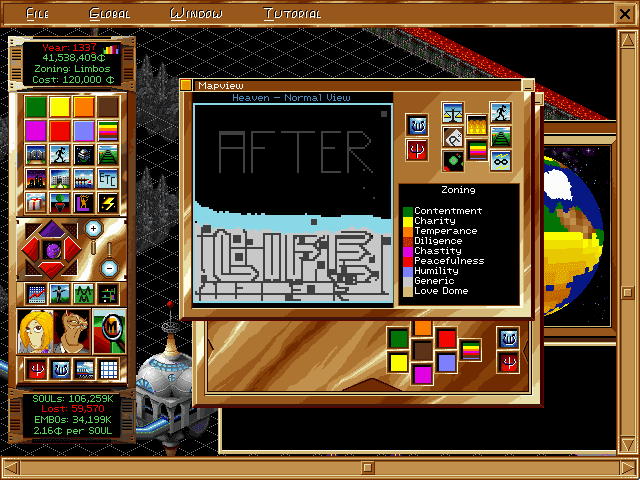640x480 pixels.
Task: Click the purple planet center navigation button
Action: pyautogui.click(x=52, y=250)
